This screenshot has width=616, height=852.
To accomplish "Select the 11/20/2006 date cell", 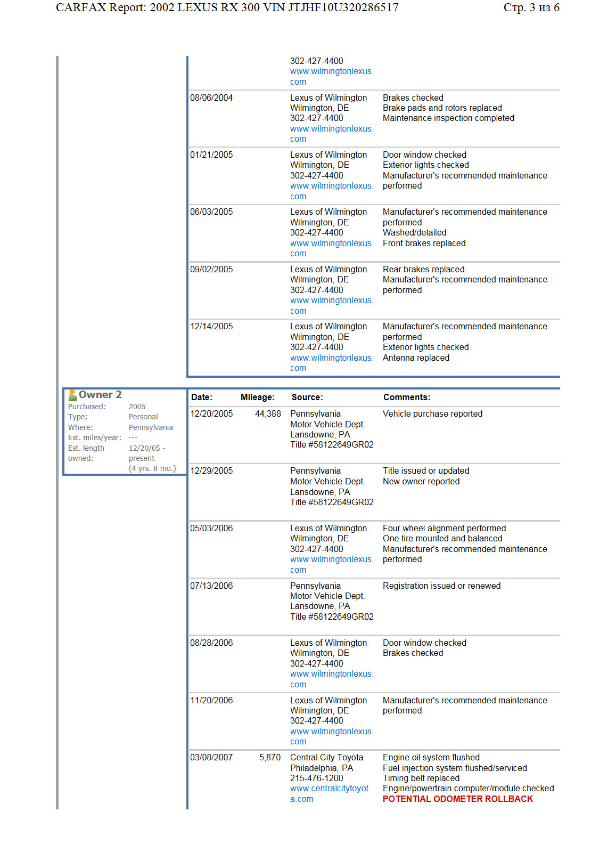I will [x=211, y=701].
